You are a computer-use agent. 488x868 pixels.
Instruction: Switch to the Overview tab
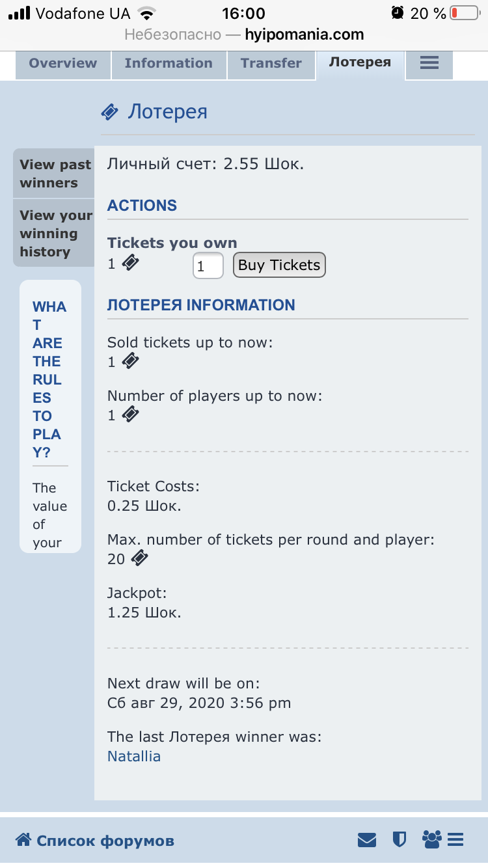62,63
